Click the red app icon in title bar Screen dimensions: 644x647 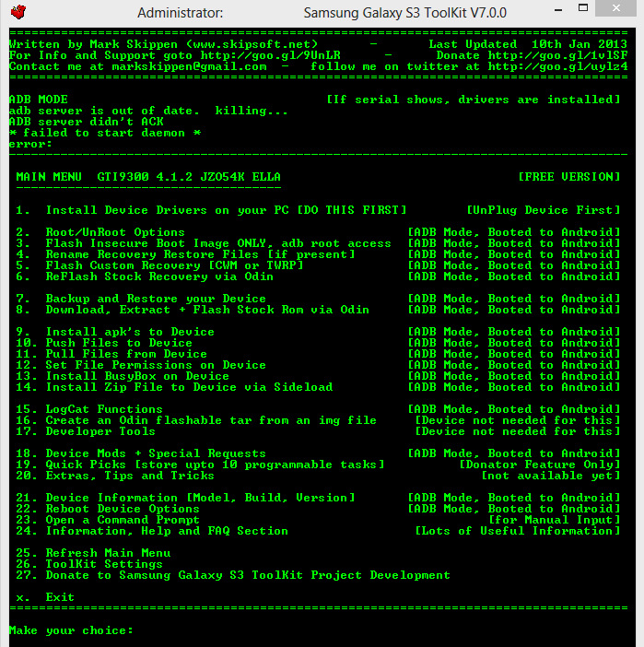click(x=18, y=12)
